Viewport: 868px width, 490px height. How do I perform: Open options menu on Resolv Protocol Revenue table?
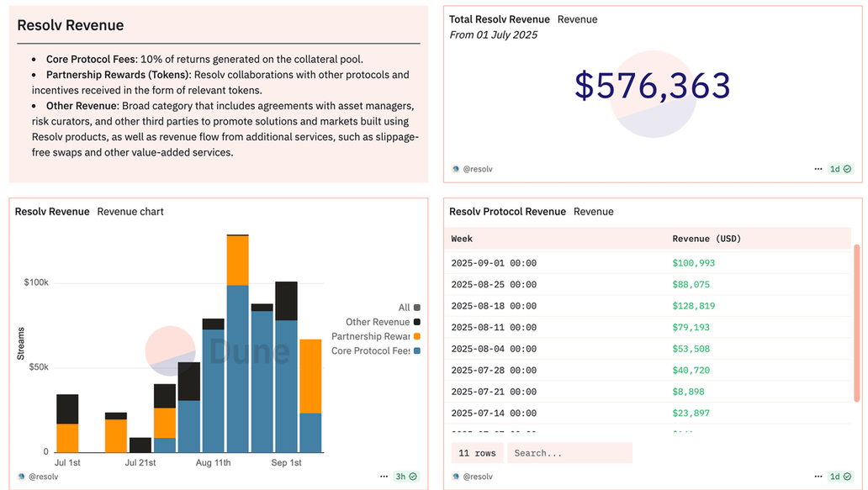click(x=818, y=477)
